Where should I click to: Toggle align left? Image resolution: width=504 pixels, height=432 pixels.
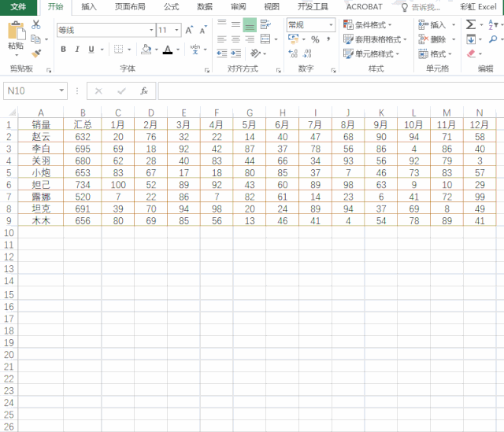click(x=222, y=39)
